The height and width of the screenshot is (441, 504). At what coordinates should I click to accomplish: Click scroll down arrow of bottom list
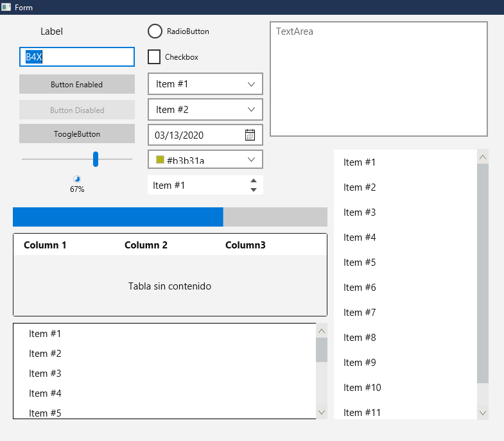322,412
